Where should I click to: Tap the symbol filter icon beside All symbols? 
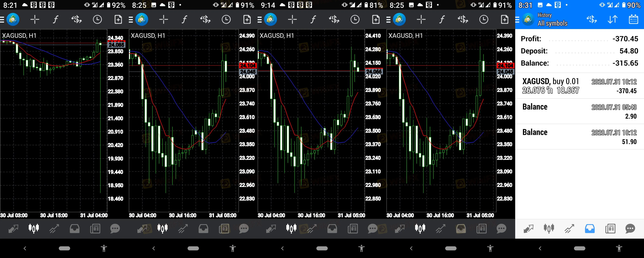(591, 19)
